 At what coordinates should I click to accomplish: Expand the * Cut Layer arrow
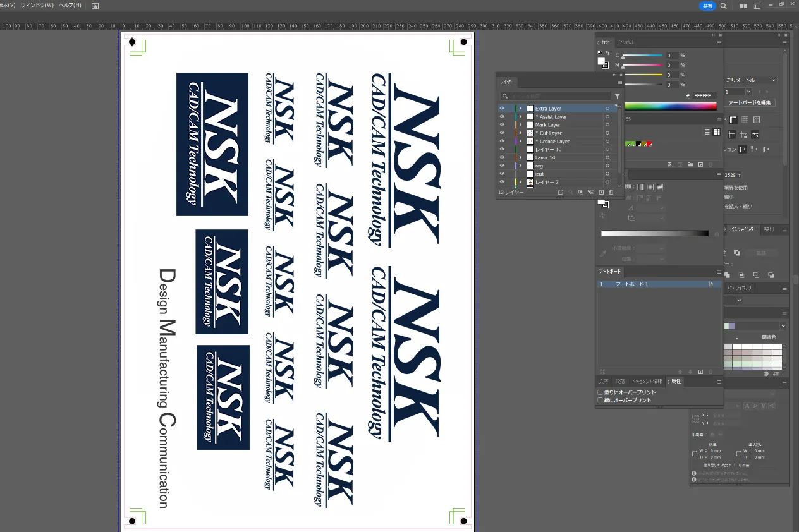[x=520, y=133]
